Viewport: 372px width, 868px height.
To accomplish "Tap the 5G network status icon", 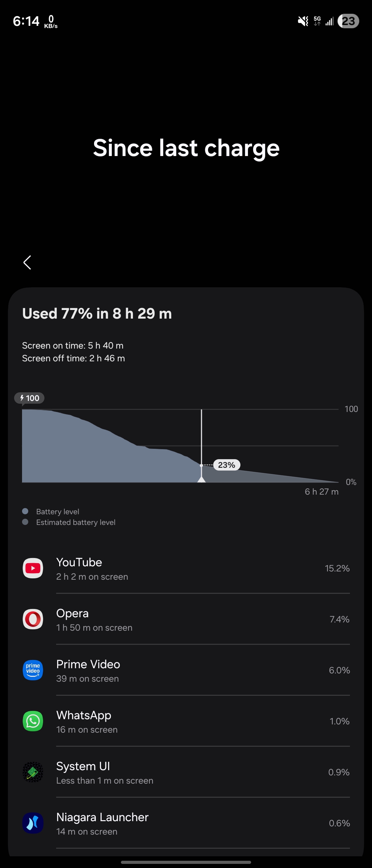I will tap(317, 21).
